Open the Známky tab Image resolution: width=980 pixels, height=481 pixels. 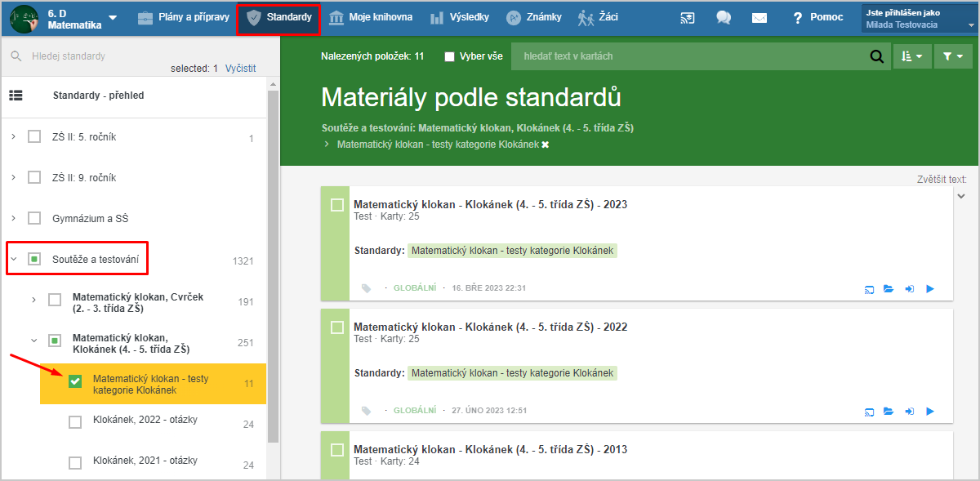[x=535, y=17]
